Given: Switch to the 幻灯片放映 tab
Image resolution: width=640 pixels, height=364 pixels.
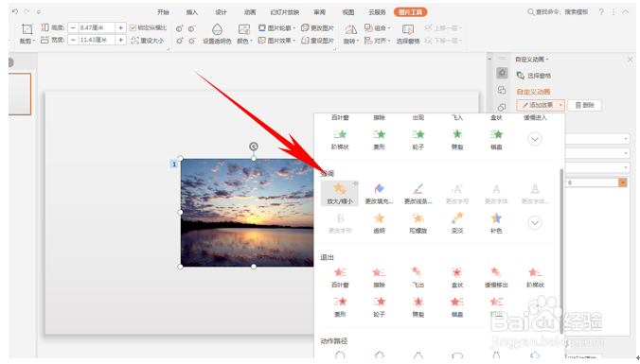Looking at the screenshot, I should pyautogui.click(x=284, y=12).
